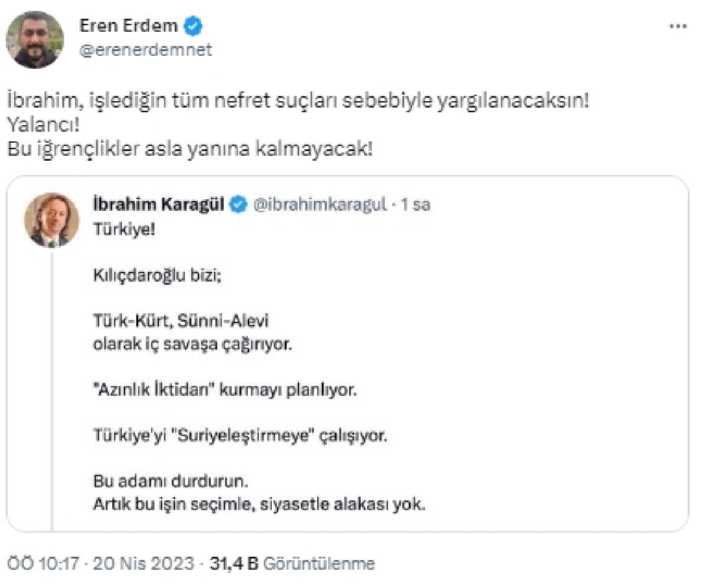Click the "Azınlık İktidarı" line in quote

click(x=225, y=390)
